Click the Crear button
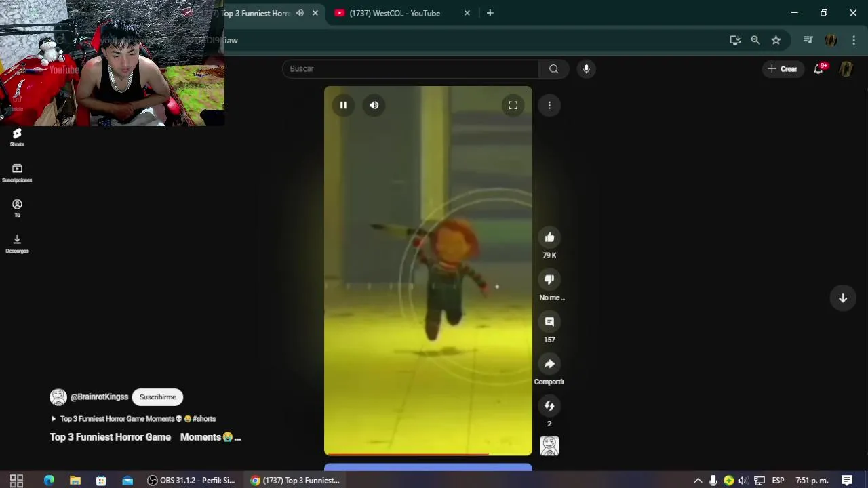Viewport: 868px width, 488px height. pos(783,68)
